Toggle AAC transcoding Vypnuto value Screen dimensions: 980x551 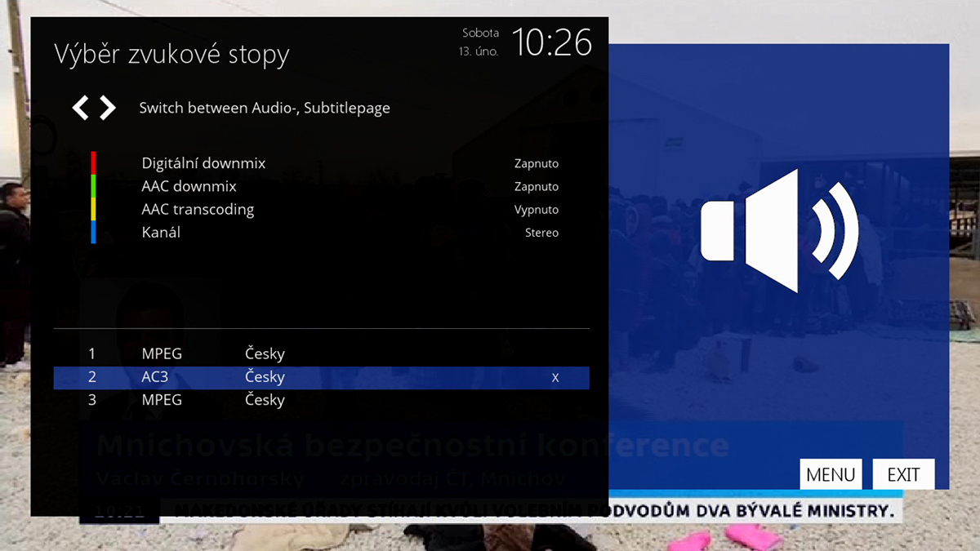tap(536, 210)
